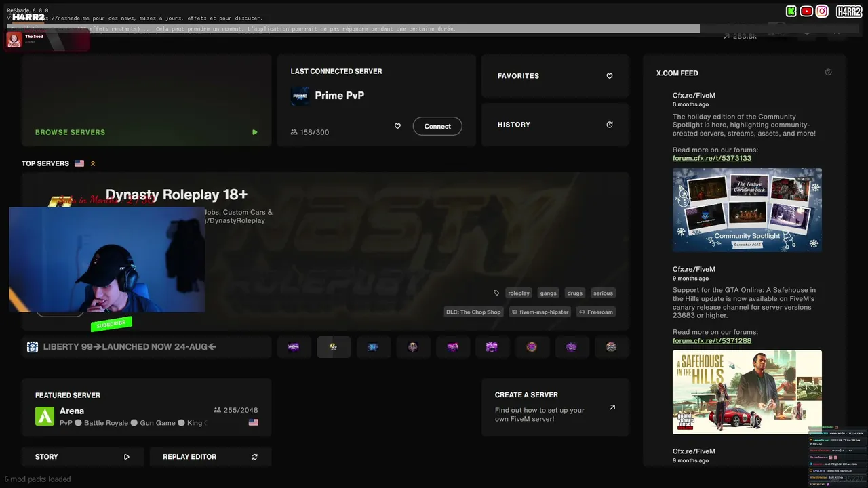The height and width of the screenshot is (488, 868).
Task: Click the serious tag
Action: [x=603, y=293]
